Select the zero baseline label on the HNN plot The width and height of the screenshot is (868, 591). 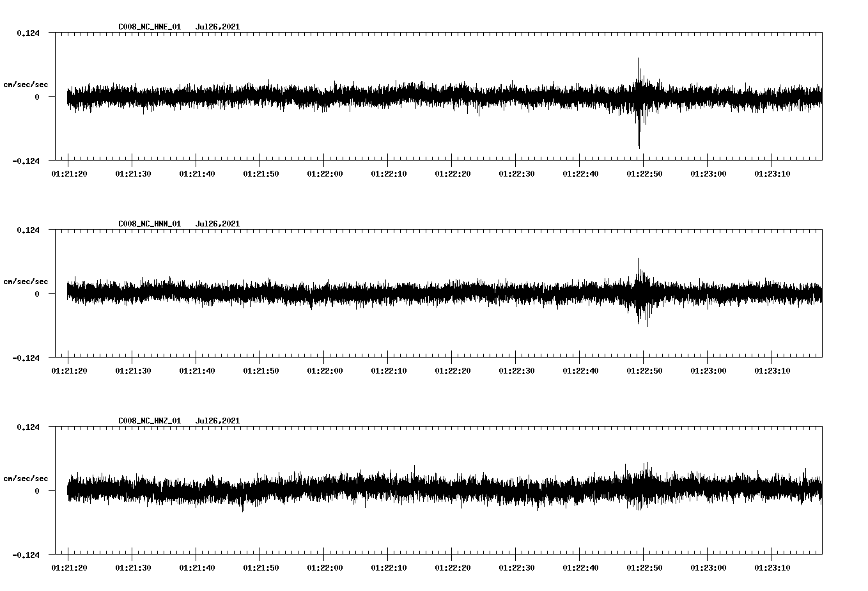click(36, 294)
